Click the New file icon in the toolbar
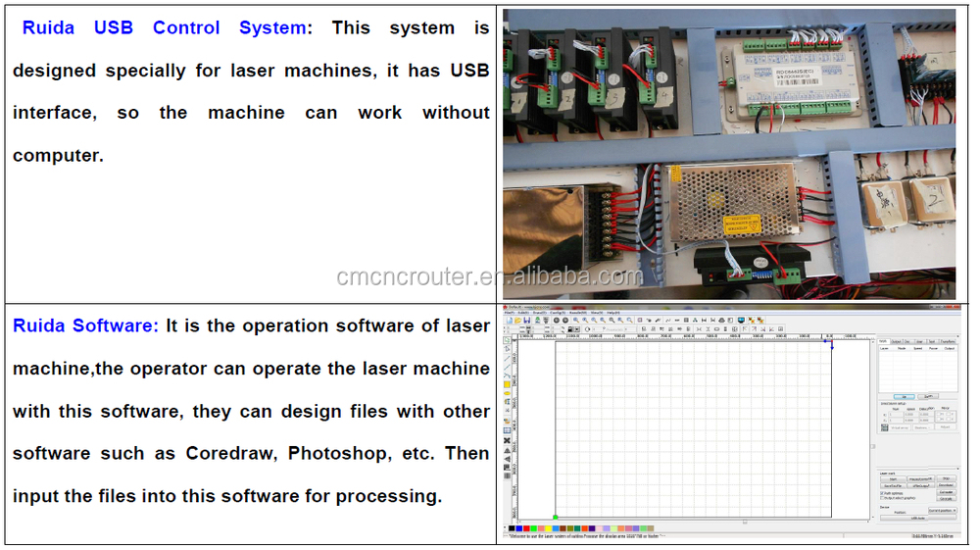This screenshot has width=980, height=550. [510, 320]
